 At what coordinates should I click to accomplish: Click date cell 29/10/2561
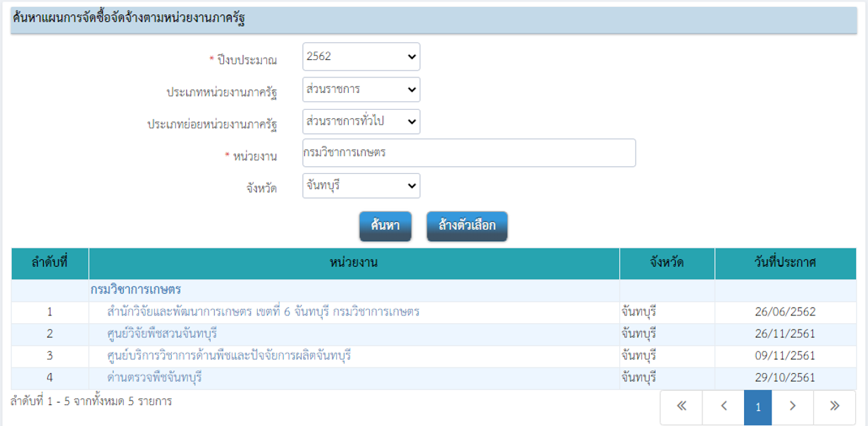tap(786, 377)
